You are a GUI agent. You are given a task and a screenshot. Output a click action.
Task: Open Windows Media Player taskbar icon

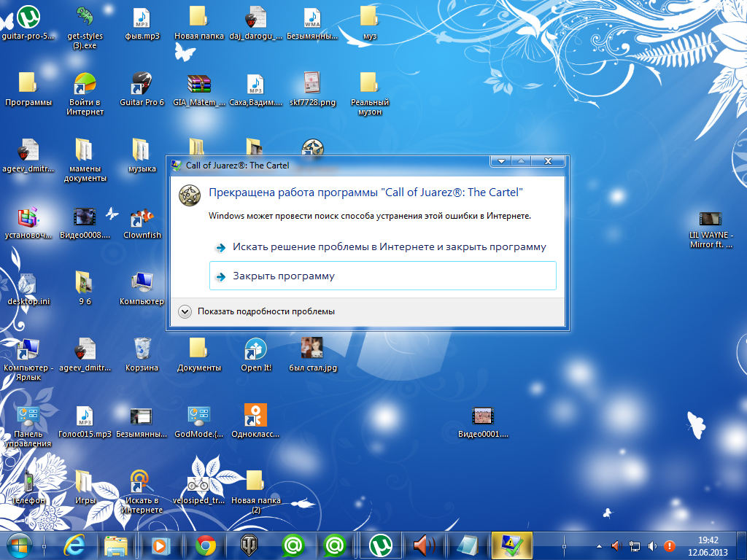pyautogui.click(x=161, y=545)
